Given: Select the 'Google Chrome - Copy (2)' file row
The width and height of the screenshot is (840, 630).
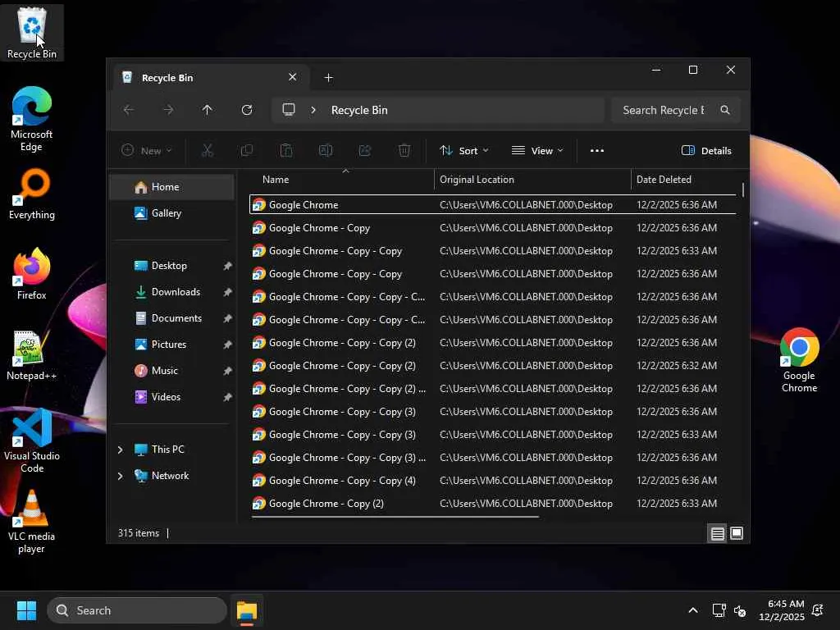Looking at the screenshot, I should 493,504.
